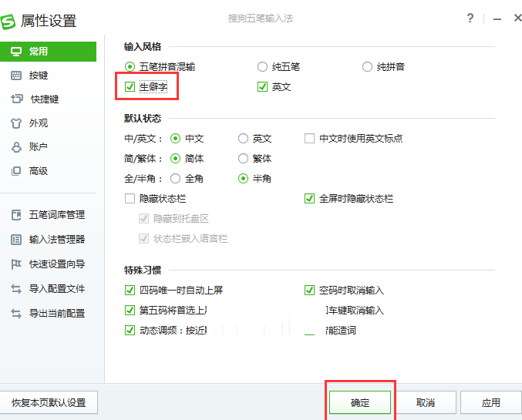Image resolution: width=522 pixels, height=420 pixels.
Task: Confirm with the 确定 button
Action: pyautogui.click(x=360, y=402)
